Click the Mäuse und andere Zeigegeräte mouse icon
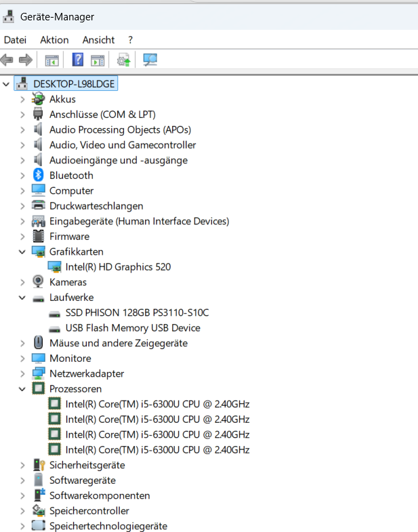Screen dimensions: 418x532 click(39, 342)
